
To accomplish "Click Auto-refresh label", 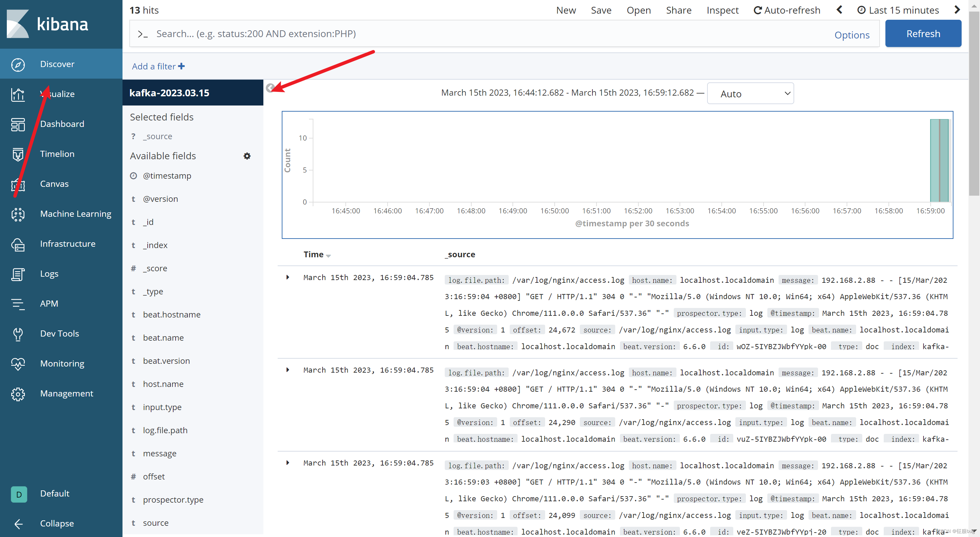I will coord(792,10).
